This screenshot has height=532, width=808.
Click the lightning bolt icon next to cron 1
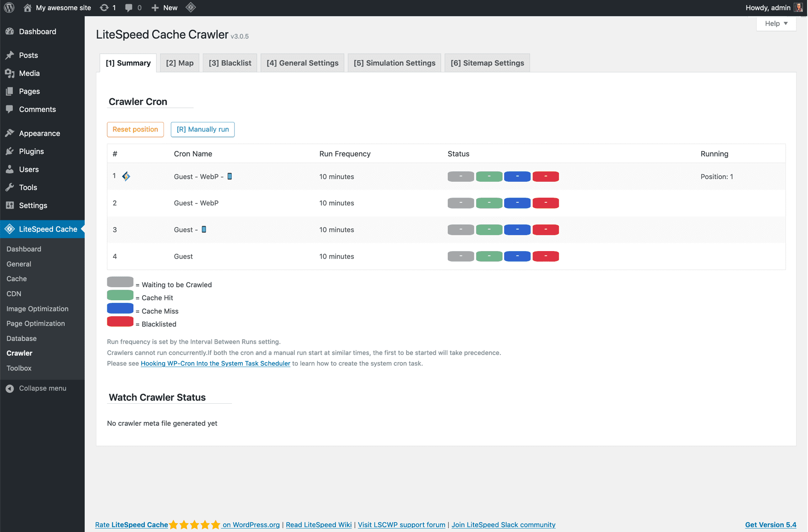click(x=127, y=176)
